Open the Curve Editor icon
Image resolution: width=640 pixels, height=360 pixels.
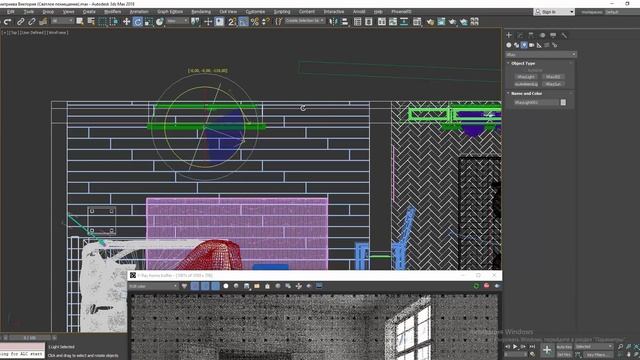393,21
